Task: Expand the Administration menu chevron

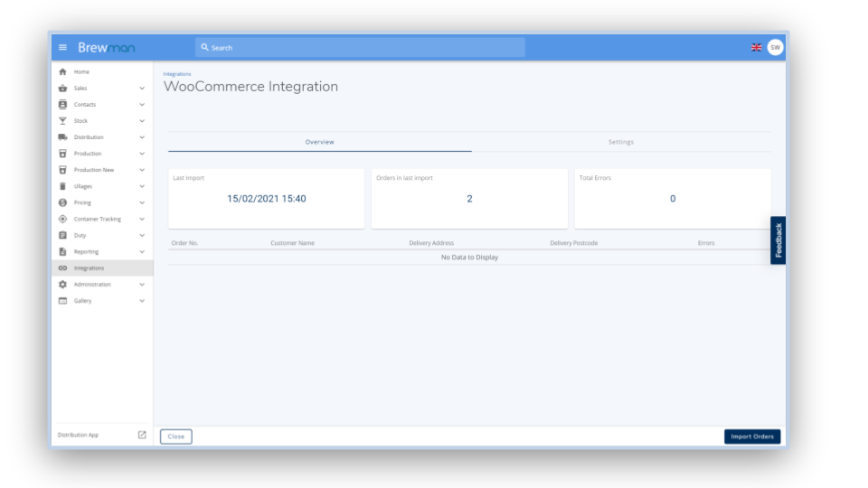Action: pyautogui.click(x=142, y=285)
